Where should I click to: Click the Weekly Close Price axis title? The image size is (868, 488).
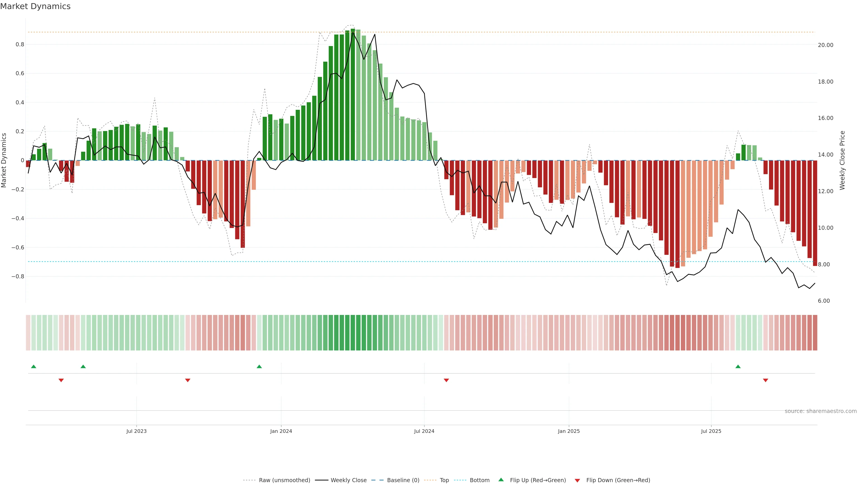point(842,160)
